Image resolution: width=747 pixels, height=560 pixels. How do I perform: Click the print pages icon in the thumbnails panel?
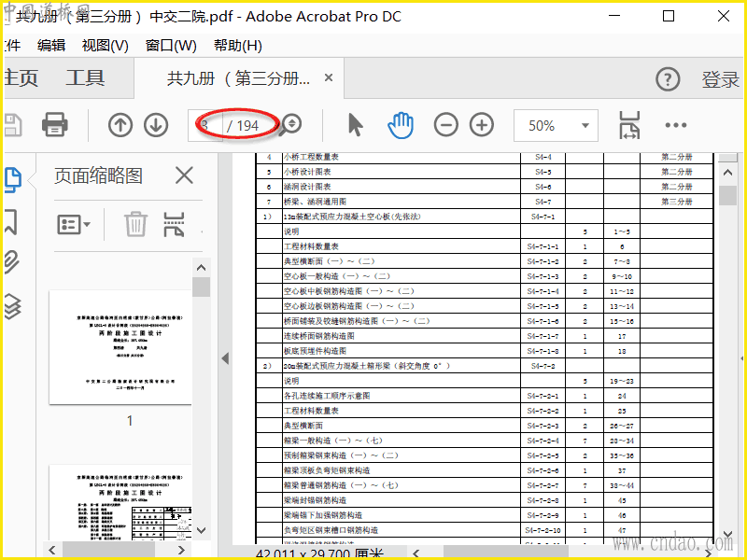[x=174, y=224]
